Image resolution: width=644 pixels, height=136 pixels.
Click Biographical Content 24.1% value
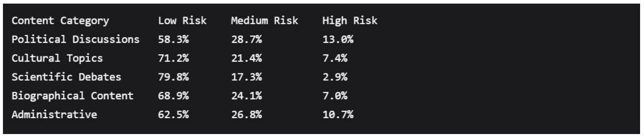(x=246, y=96)
